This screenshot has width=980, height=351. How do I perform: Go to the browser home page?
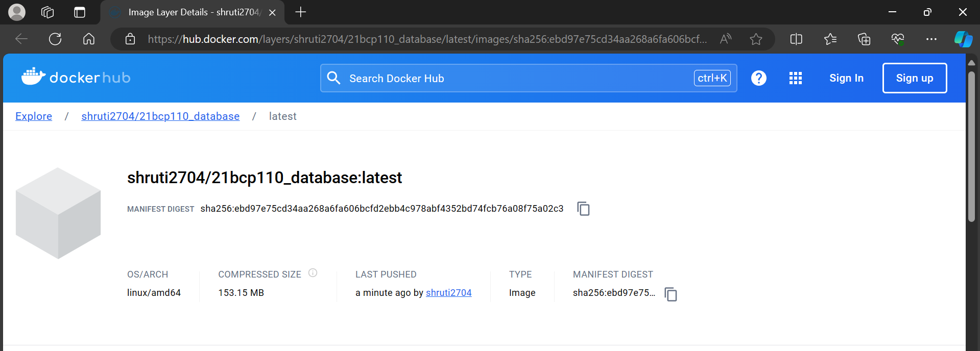(x=89, y=39)
